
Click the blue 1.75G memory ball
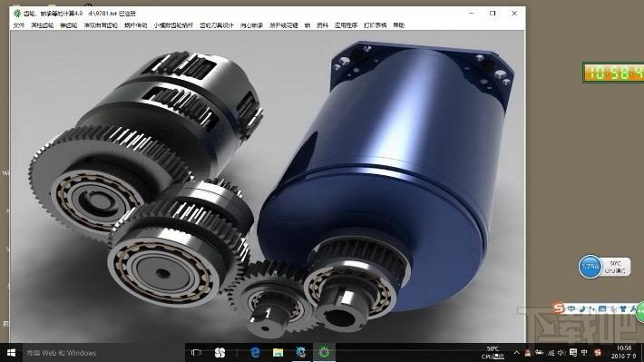[590, 266]
